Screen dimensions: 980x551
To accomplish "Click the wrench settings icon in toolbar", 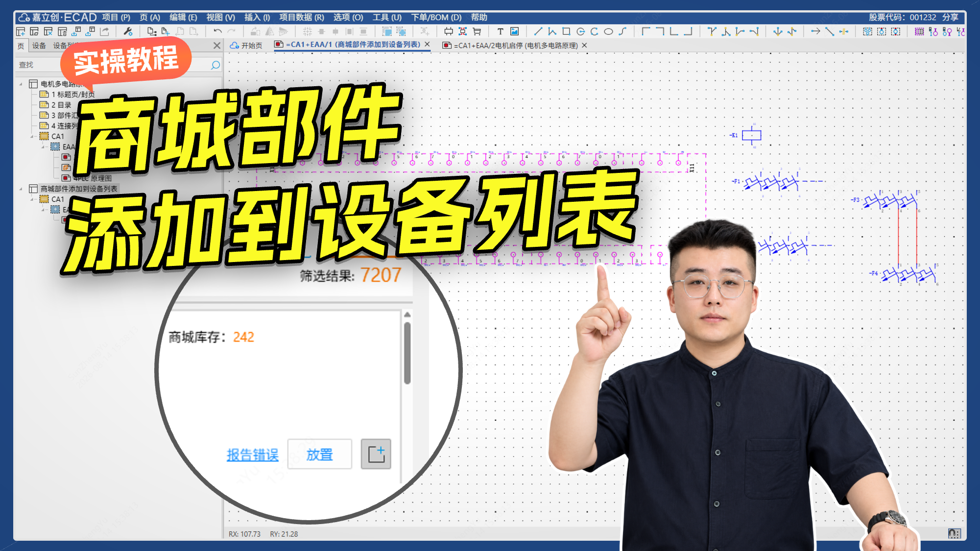I will coord(128,31).
